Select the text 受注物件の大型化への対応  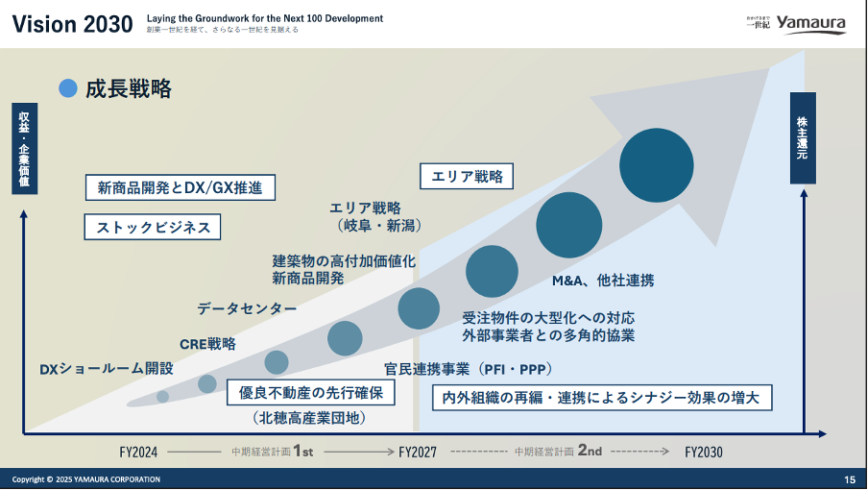[x=548, y=318]
